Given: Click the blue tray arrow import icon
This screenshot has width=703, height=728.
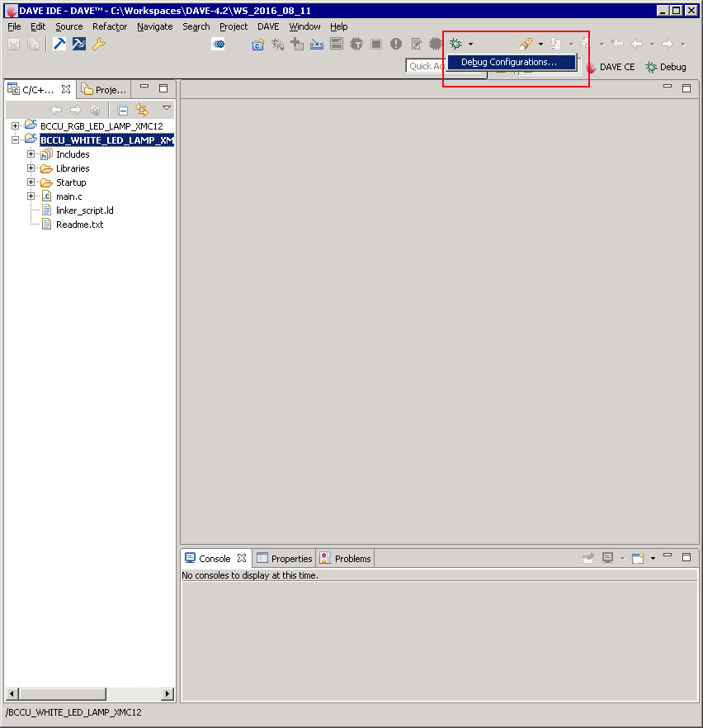Looking at the screenshot, I should pyautogui.click(x=317, y=44).
